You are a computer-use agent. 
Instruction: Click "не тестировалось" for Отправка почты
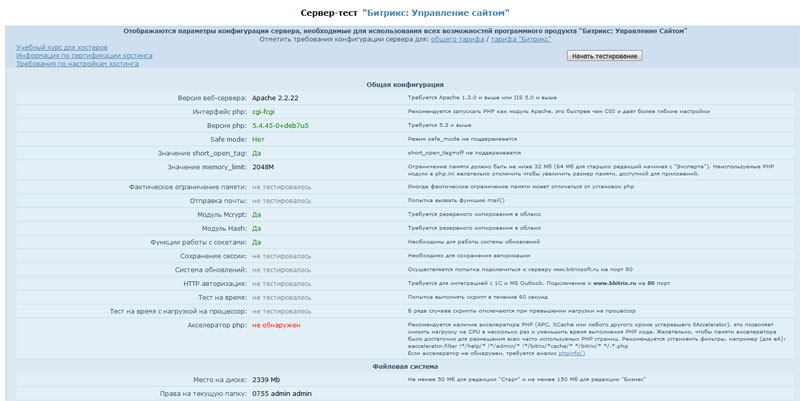pyautogui.click(x=281, y=201)
